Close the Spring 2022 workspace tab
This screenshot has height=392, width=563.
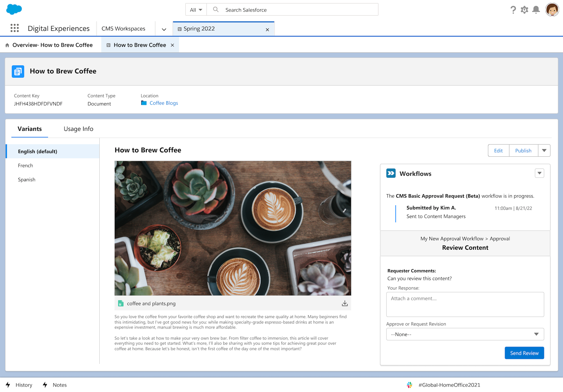pos(267,30)
